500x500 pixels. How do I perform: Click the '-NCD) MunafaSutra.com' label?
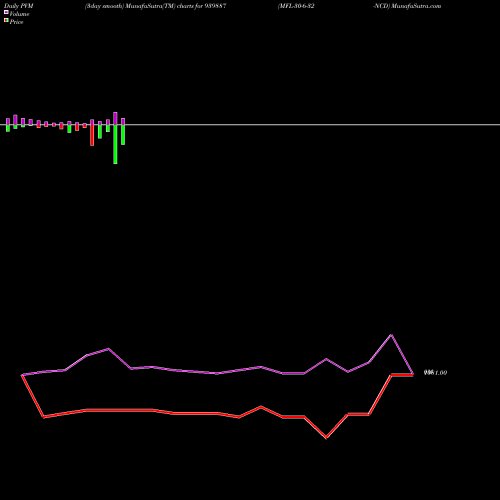tap(407, 6)
